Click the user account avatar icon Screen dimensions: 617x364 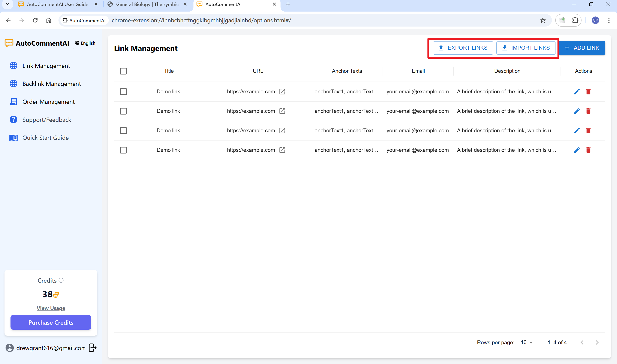coord(10,348)
